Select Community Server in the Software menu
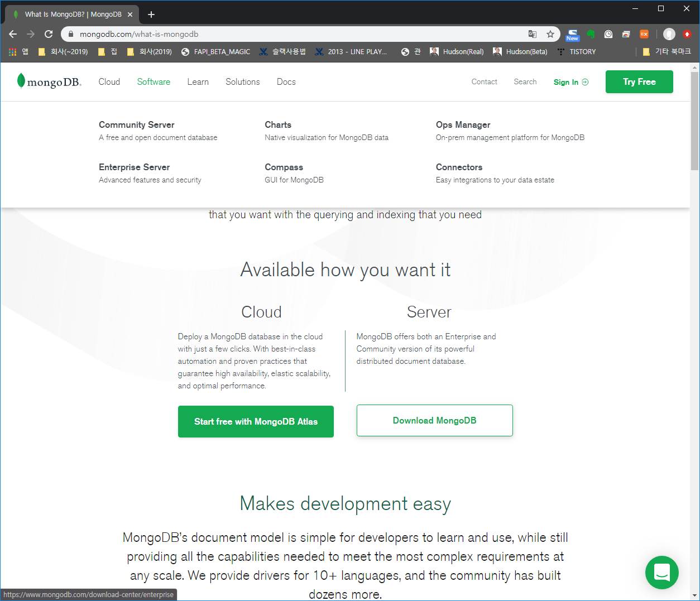This screenshot has width=700, height=601. (x=158, y=131)
